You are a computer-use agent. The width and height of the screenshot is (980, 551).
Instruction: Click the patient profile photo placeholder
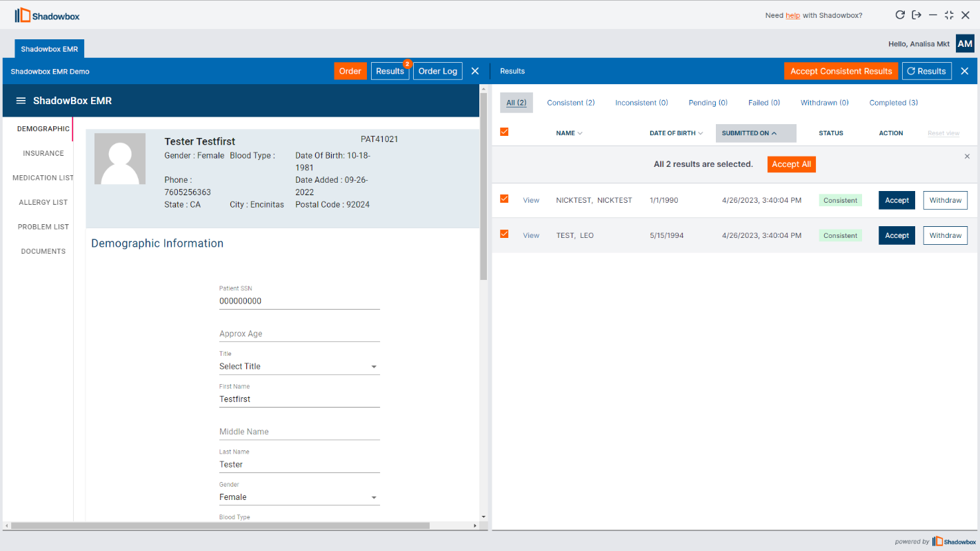(x=120, y=159)
